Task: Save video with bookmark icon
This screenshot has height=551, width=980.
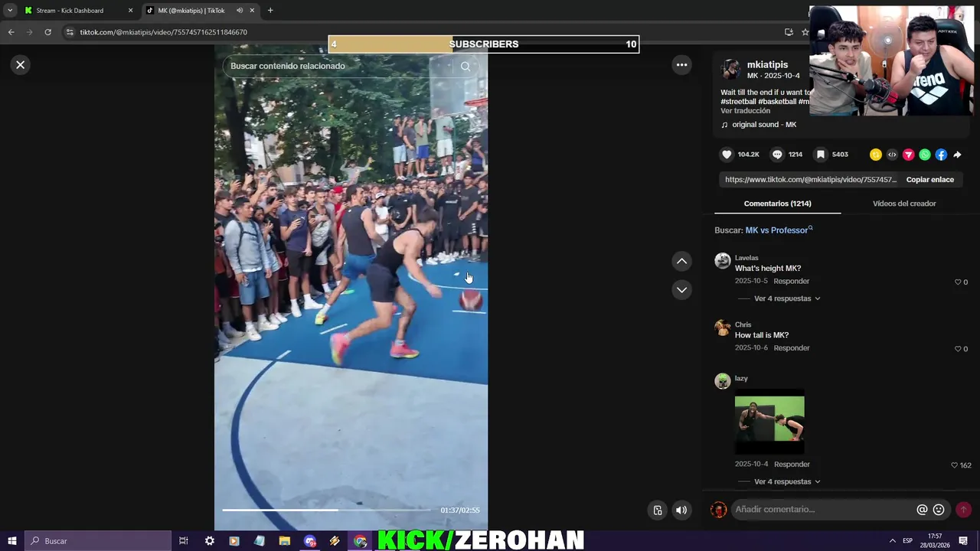Action: point(821,155)
